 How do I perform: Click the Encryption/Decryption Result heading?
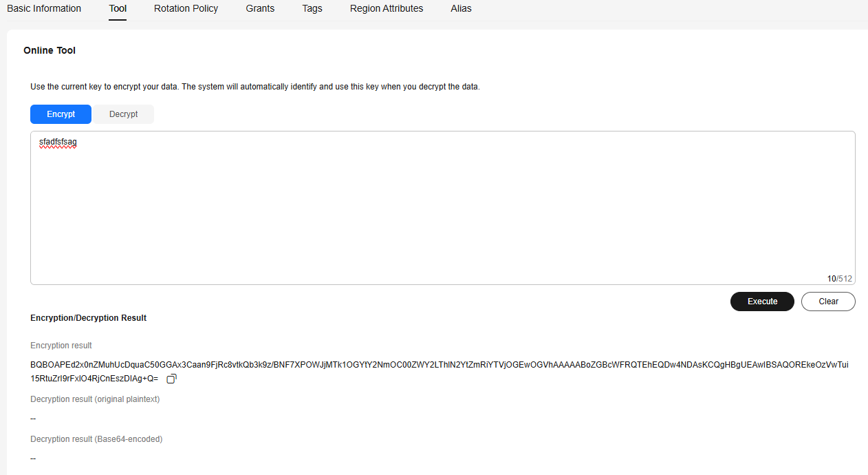click(88, 318)
